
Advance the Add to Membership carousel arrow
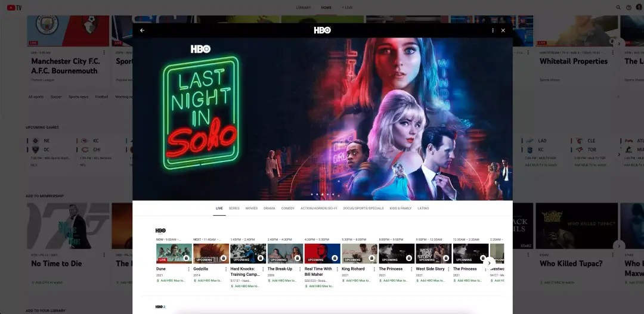[620, 245]
